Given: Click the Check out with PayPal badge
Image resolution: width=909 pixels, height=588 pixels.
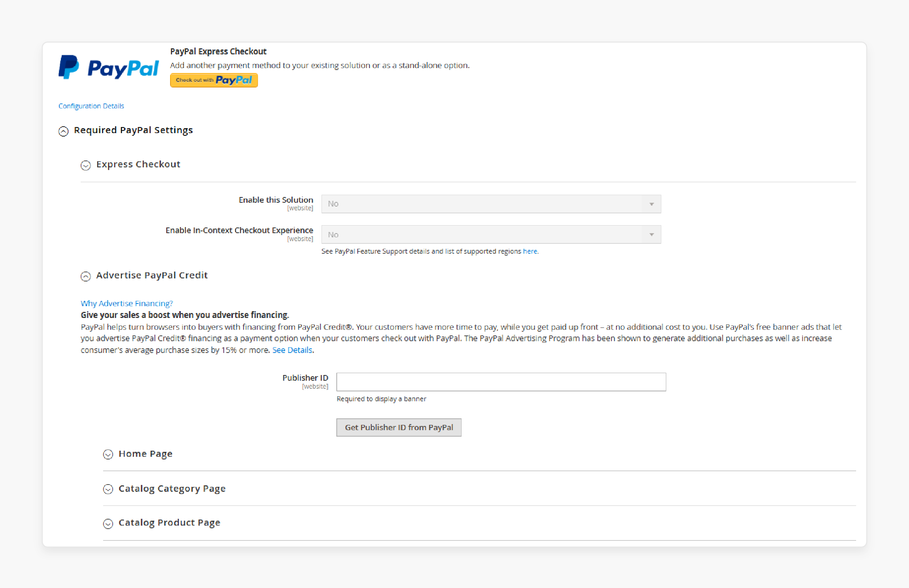Looking at the screenshot, I should [x=214, y=80].
